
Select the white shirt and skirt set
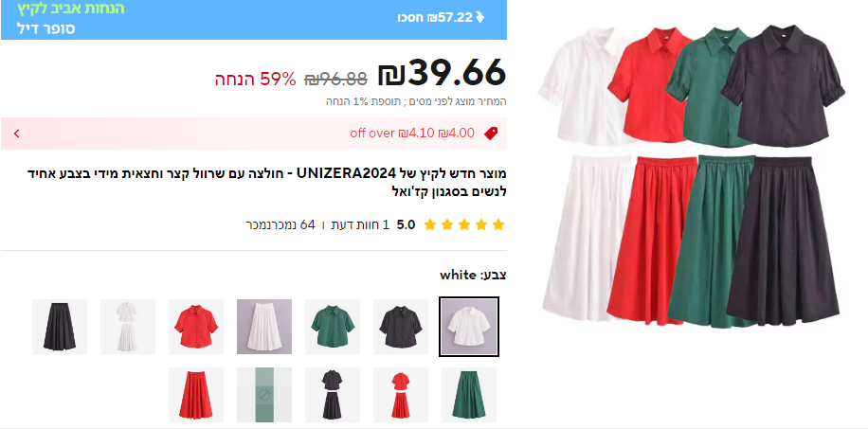pos(128,327)
